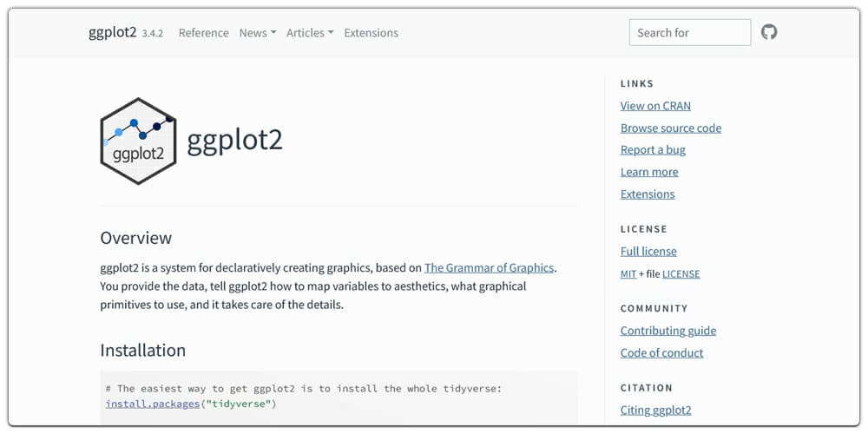Image resolution: width=868 pixels, height=434 pixels.
Task: Click the large ggplot2 page title
Action: (x=234, y=141)
